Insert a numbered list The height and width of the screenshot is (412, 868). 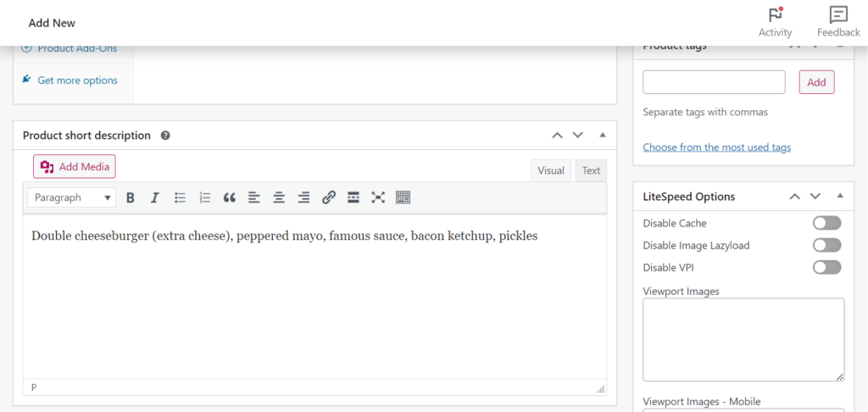(204, 198)
